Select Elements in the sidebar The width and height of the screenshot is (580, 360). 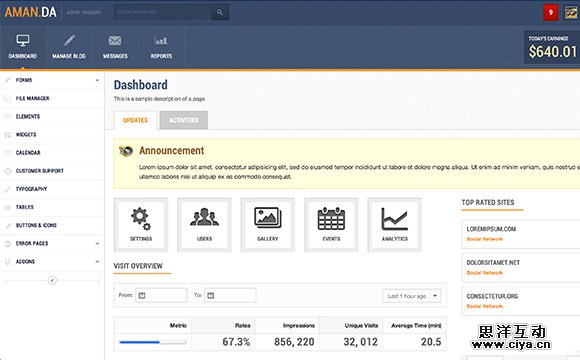pyautogui.click(x=52, y=117)
